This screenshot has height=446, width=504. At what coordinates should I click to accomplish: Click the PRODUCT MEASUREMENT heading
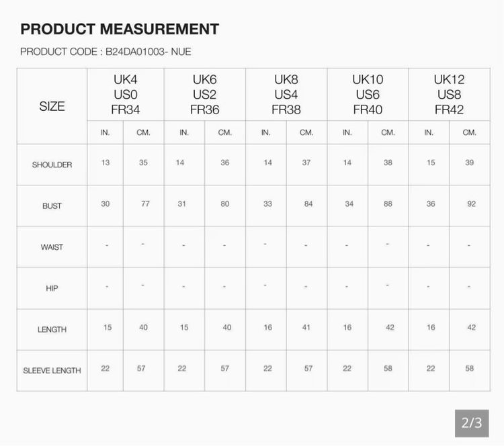120,29
